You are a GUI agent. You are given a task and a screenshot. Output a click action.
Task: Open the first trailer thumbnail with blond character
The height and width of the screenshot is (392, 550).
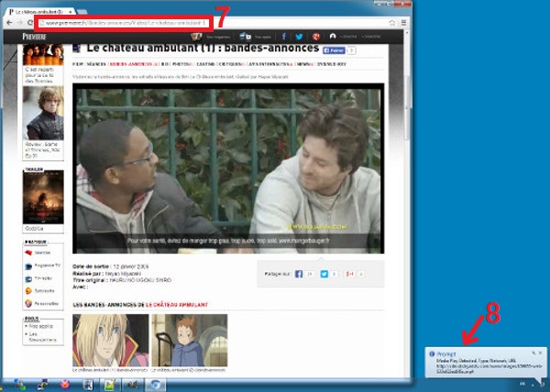[98, 340]
